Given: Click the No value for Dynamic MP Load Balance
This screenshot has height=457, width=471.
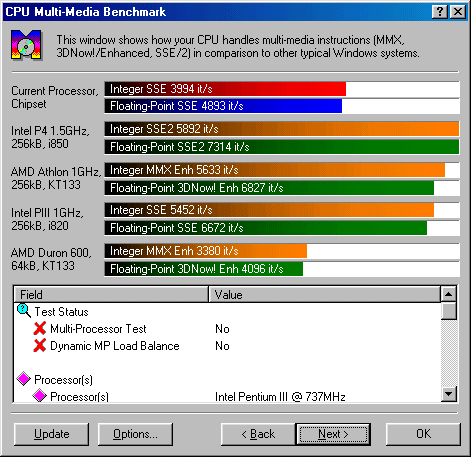Looking at the screenshot, I should (222, 346).
